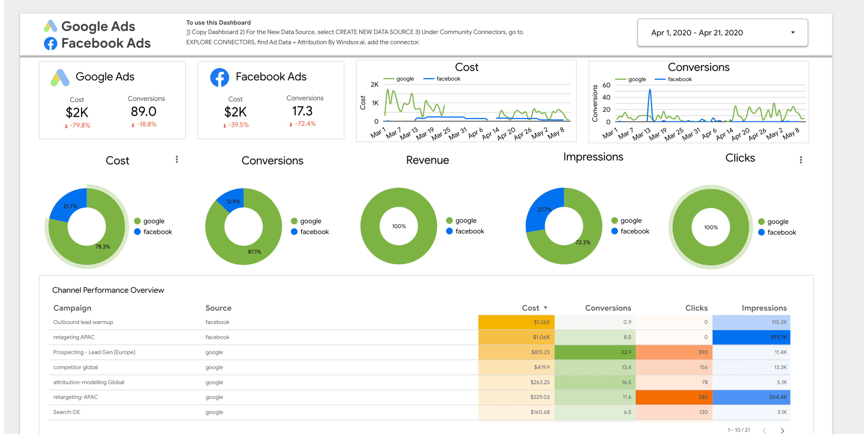Toggle facebook legend dot in Conversions donut

click(x=294, y=232)
